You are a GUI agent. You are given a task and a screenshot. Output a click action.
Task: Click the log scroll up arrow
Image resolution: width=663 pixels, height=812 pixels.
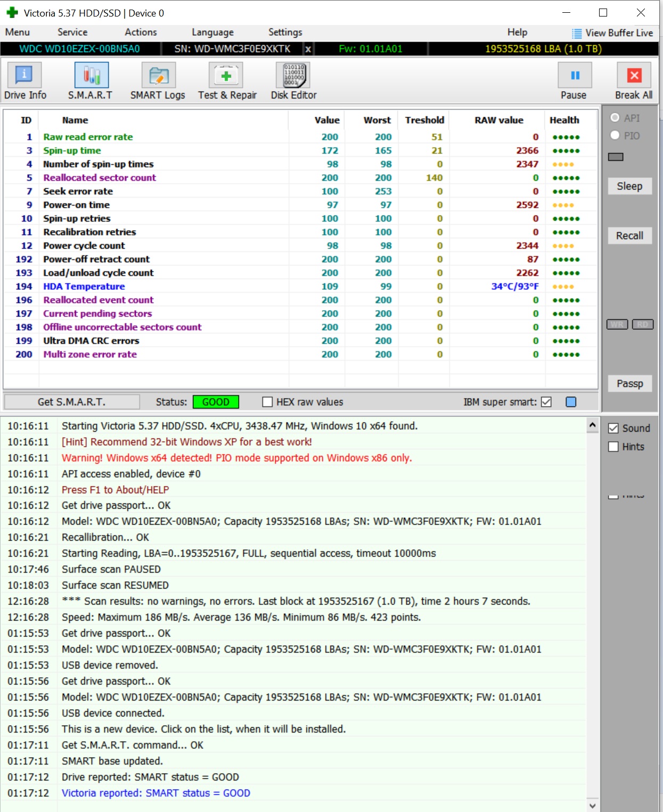pyautogui.click(x=592, y=425)
